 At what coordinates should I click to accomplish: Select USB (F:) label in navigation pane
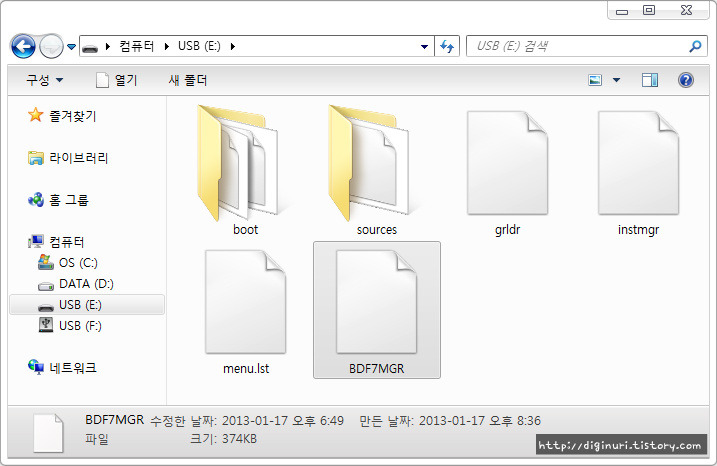80,326
